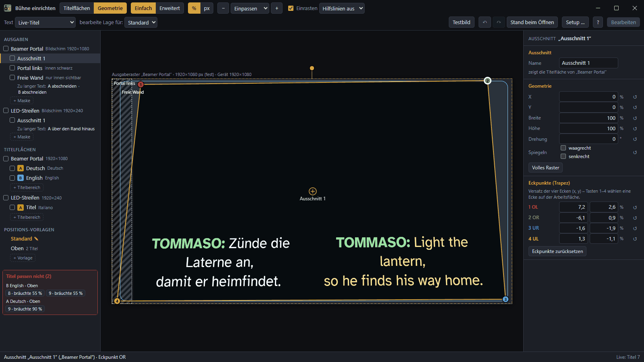Open the Standard position dropdown
Screen dimensions: 644x362
click(x=141, y=23)
